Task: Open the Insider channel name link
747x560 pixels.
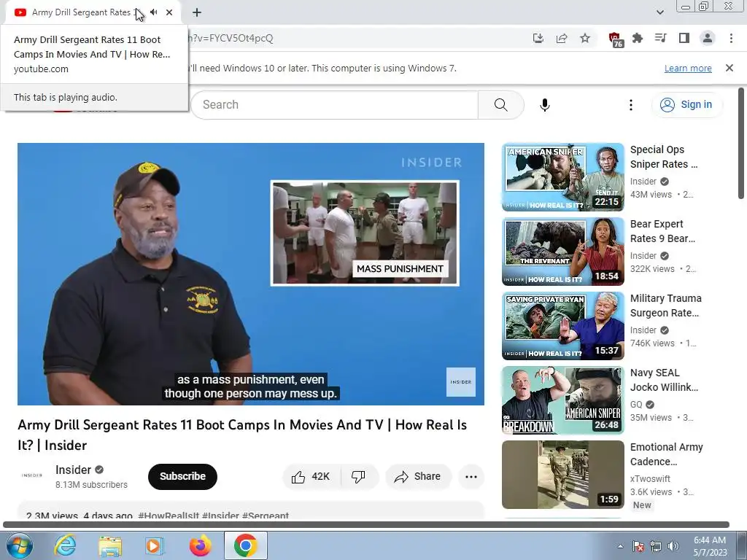Action: [x=73, y=470]
